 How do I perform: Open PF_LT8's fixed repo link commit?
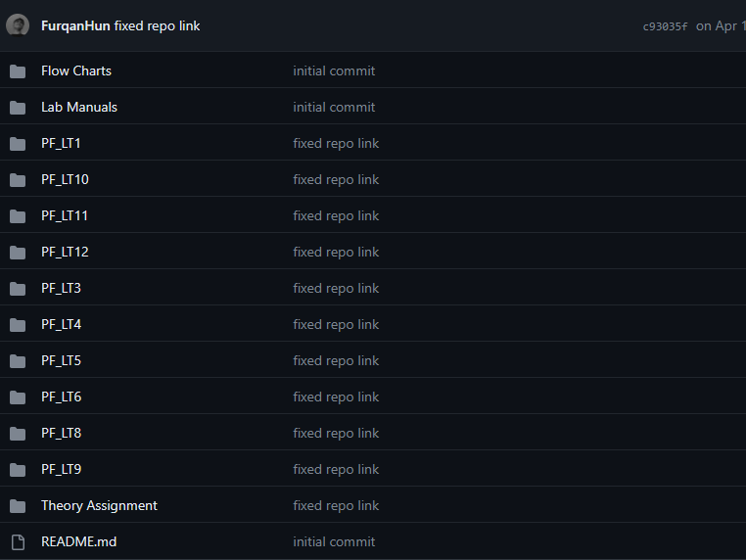(x=336, y=433)
